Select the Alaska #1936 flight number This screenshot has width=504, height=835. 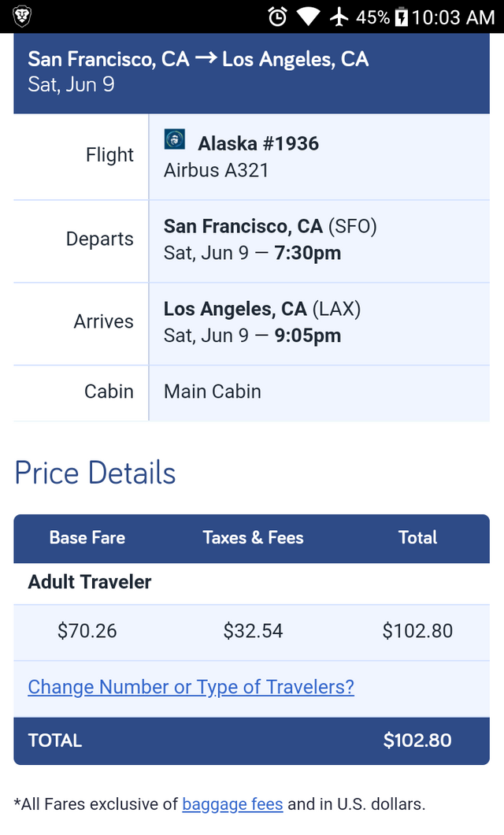pos(258,143)
